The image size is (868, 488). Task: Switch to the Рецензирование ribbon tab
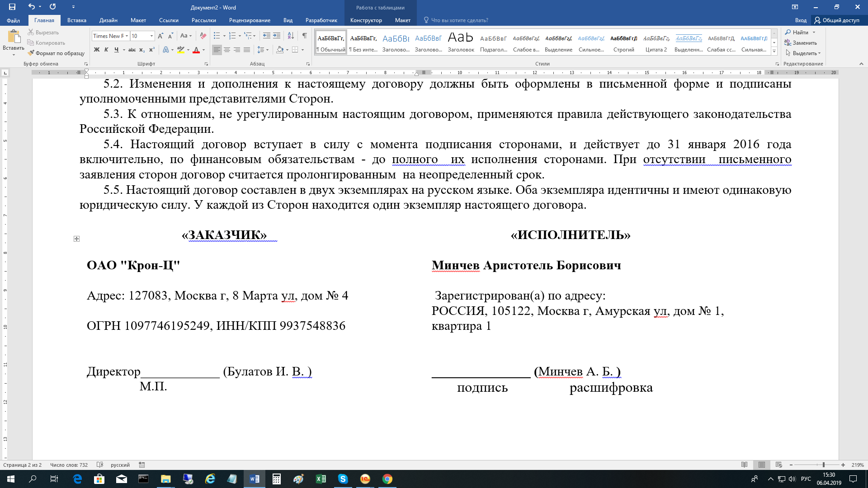coord(250,20)
